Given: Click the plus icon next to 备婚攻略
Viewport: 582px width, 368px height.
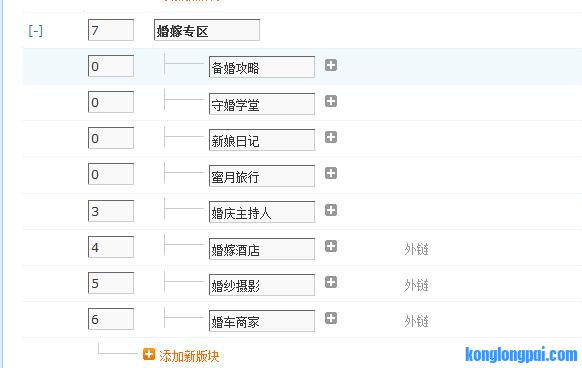Looking at the screenshot, I should tap(331, 65).
